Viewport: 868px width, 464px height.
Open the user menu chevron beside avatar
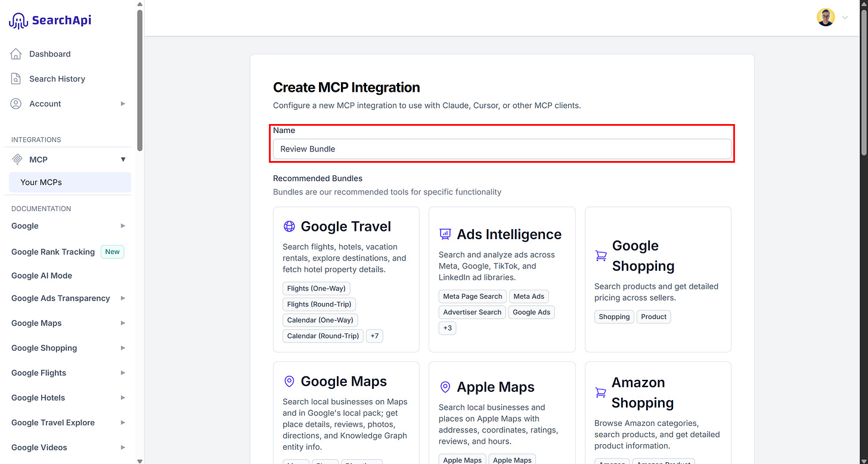[845, 18]
